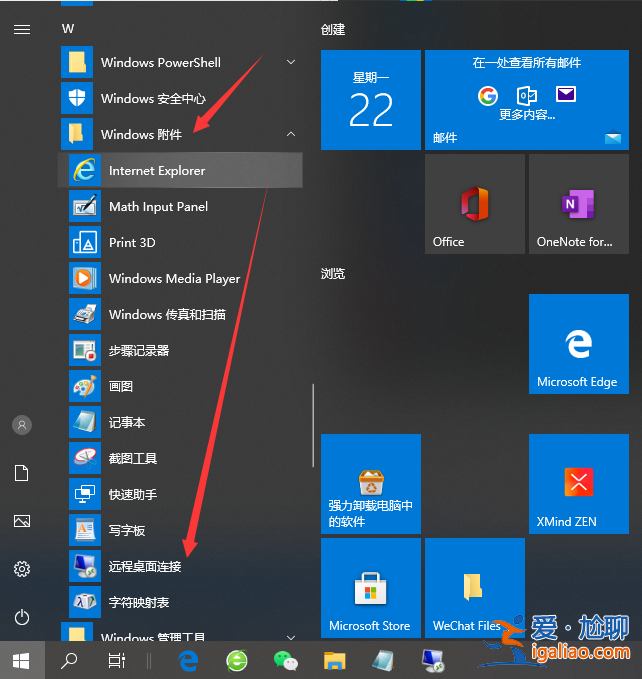642x679 pixels.
Task: Open Remote Desktop icon on the taskbar
Action: 432,660
